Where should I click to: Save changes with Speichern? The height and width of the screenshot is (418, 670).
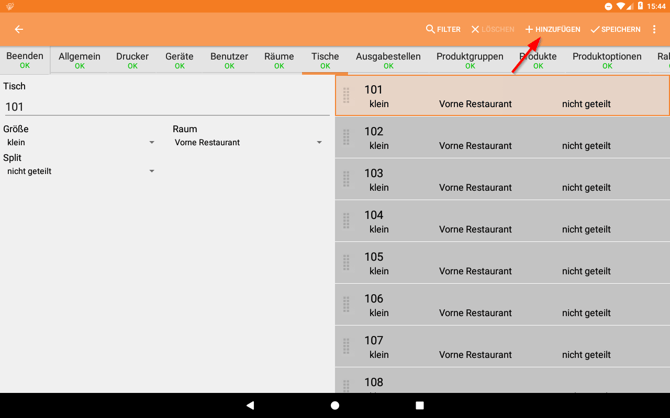coord(615,30)
